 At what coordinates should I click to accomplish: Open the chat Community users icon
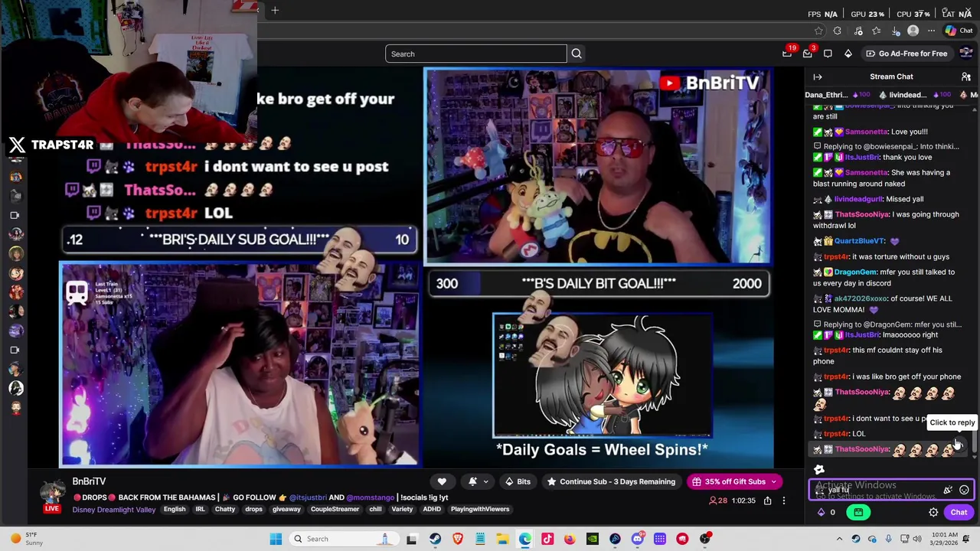(x=966, y=77)
